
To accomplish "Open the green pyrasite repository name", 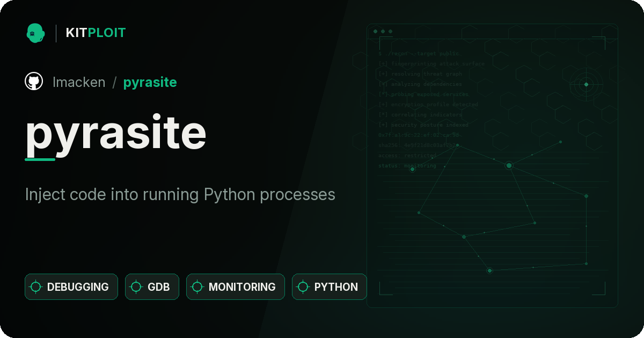I will pyautogui.click(x=150, y=83).
